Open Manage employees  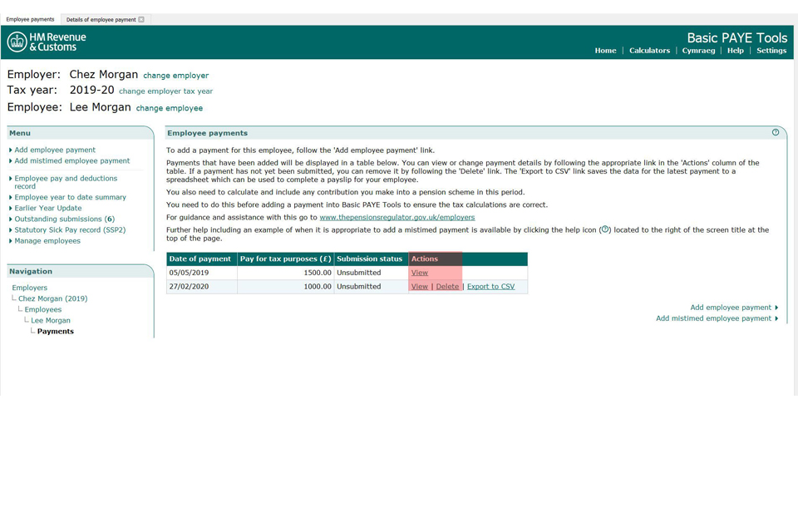pos(47,241)
